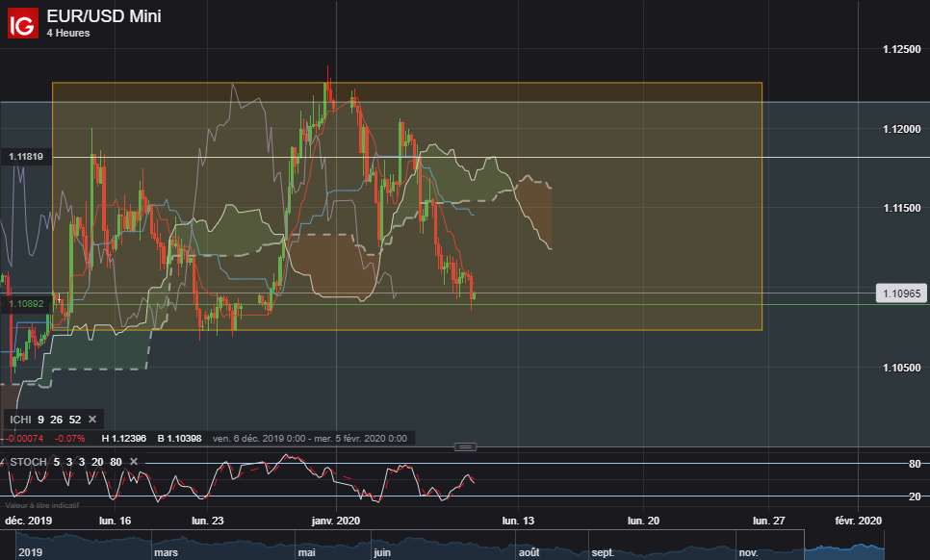Close the STOCH indicator panel
Screen dimensions: 930x560
coord(134,462)
